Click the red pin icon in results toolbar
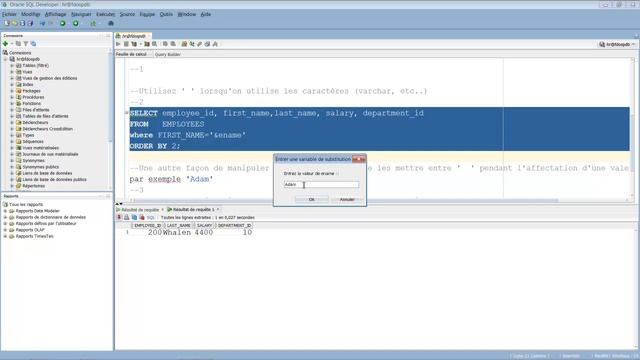 (119, 218)
